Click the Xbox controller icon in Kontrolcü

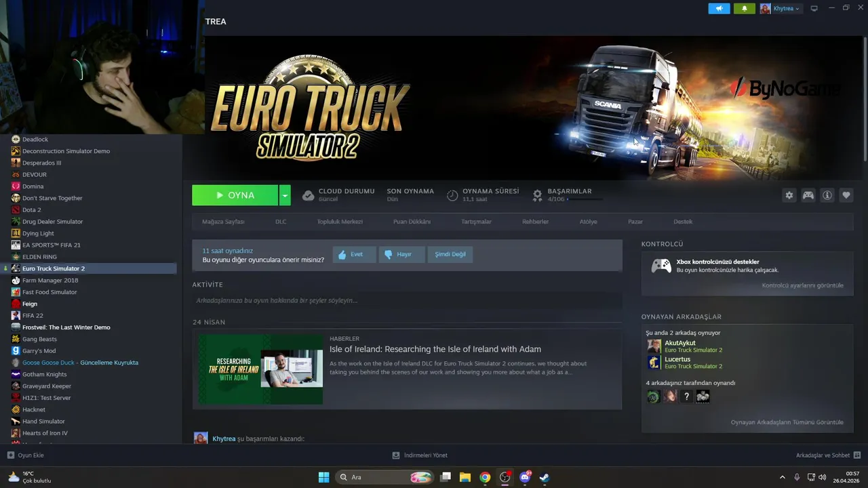661,266
